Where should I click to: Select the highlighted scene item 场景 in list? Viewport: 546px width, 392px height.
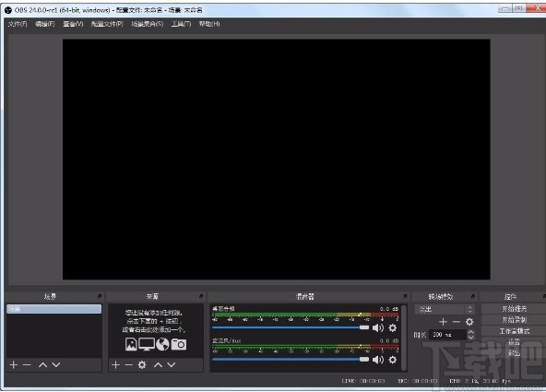54,309
